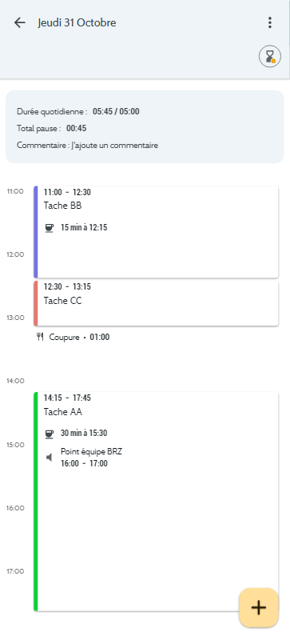Open the three-dot overflow menu
The height and width of the screenshot is (644, 290).
(269, 22)
